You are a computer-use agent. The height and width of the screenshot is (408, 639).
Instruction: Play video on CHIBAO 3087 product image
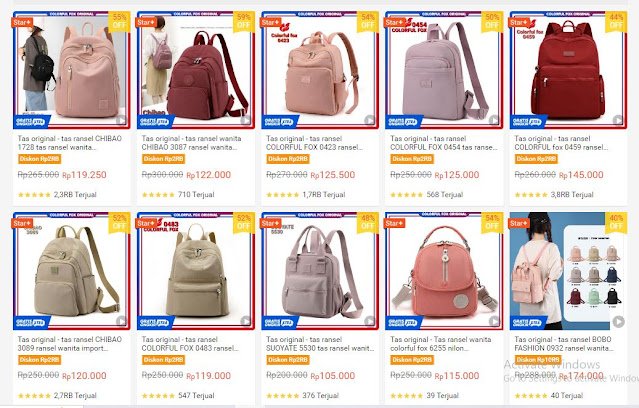coord(245,120)
